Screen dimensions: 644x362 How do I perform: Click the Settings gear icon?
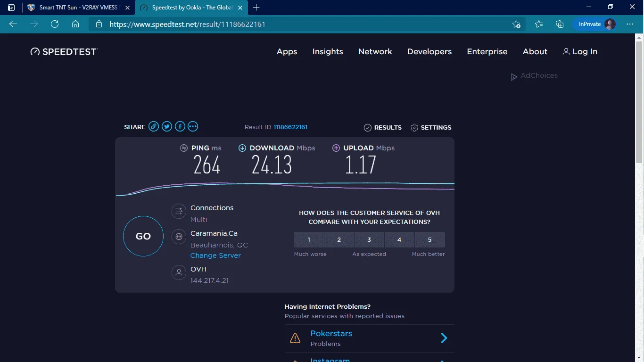(414, 128)
